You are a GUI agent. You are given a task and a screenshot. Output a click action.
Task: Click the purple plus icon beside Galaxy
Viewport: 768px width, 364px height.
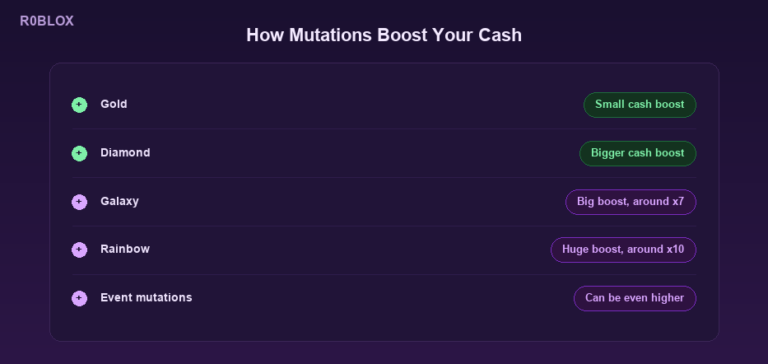click(79, 202)
